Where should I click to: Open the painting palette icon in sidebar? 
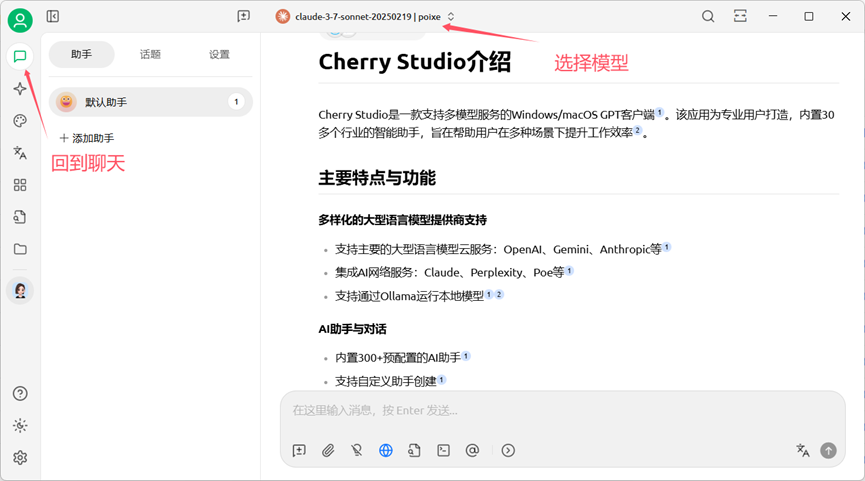[20, 121]
